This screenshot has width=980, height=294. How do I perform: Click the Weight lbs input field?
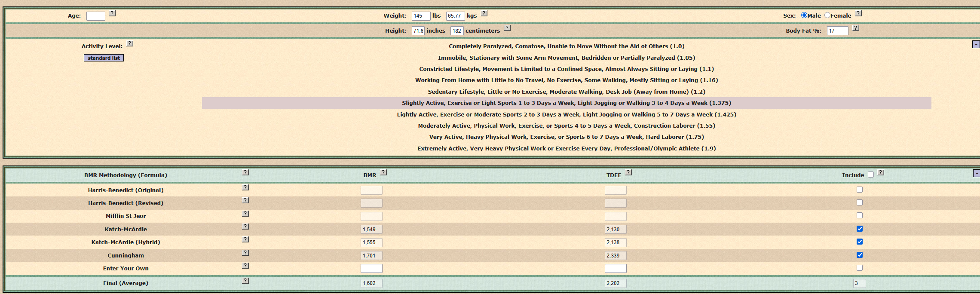click(421, 16)
